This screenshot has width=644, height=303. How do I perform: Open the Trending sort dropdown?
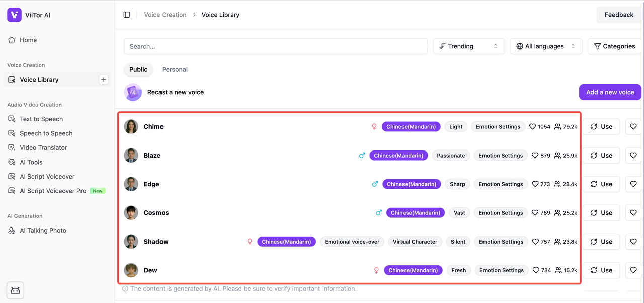coord(468,46)
